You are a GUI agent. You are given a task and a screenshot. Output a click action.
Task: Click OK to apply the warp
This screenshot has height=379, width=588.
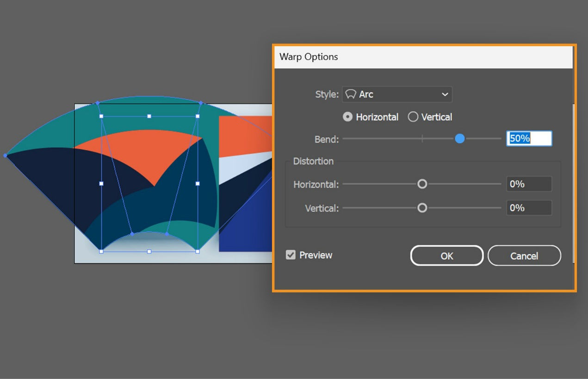[446, 256]
